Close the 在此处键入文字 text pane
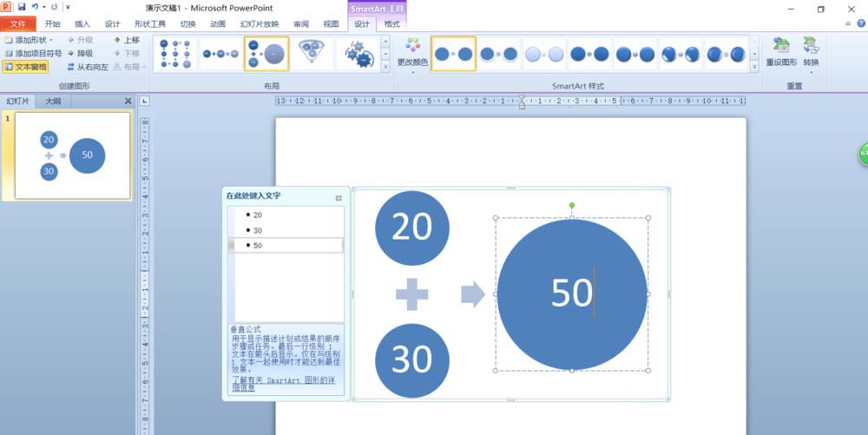868x435 pixels. click(x=339, y=198)
